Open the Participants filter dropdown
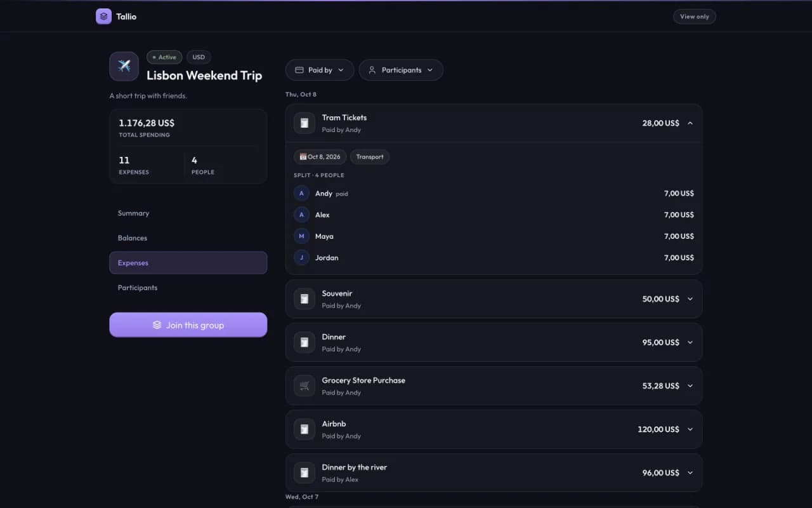This screenshot has height=508, width=812. [x=401, y=70]
